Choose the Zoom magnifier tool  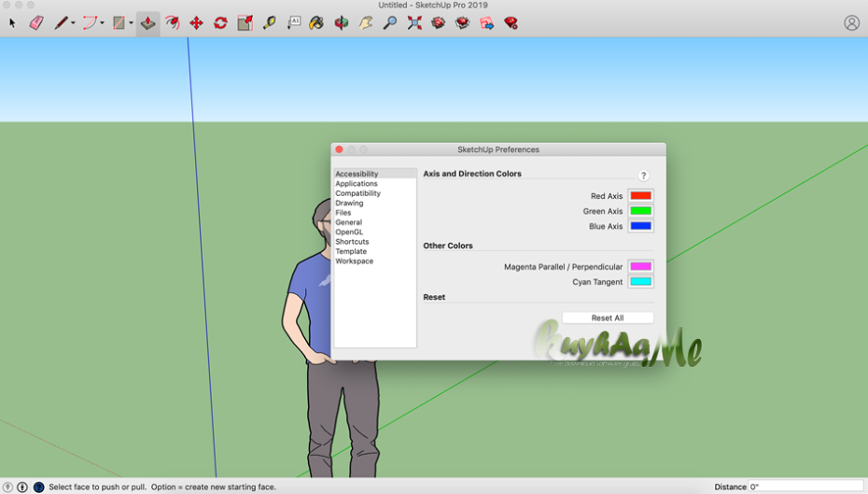(x=390, y=22)
